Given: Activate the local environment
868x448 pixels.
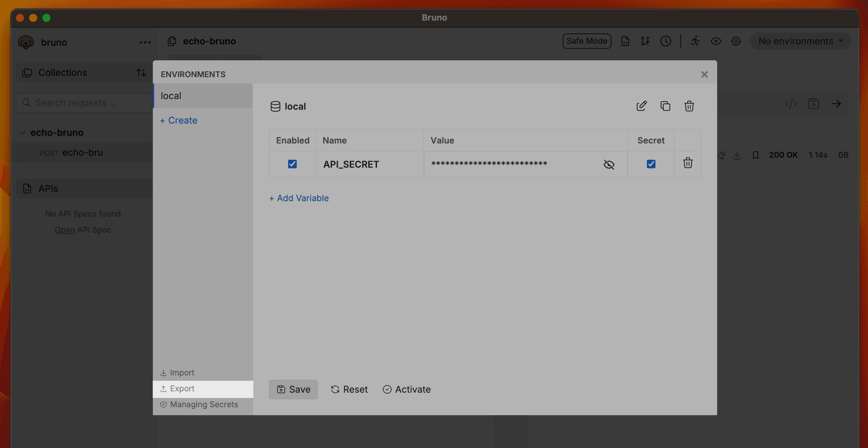Looking at the screenshot, I should pyautogui.click(x=407, y=389).
